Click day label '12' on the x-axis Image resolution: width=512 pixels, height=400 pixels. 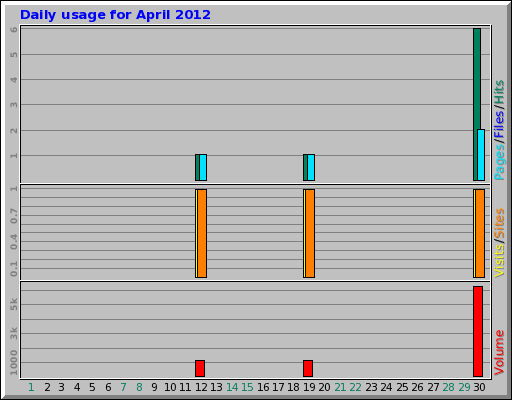click(x=201, y=387)
